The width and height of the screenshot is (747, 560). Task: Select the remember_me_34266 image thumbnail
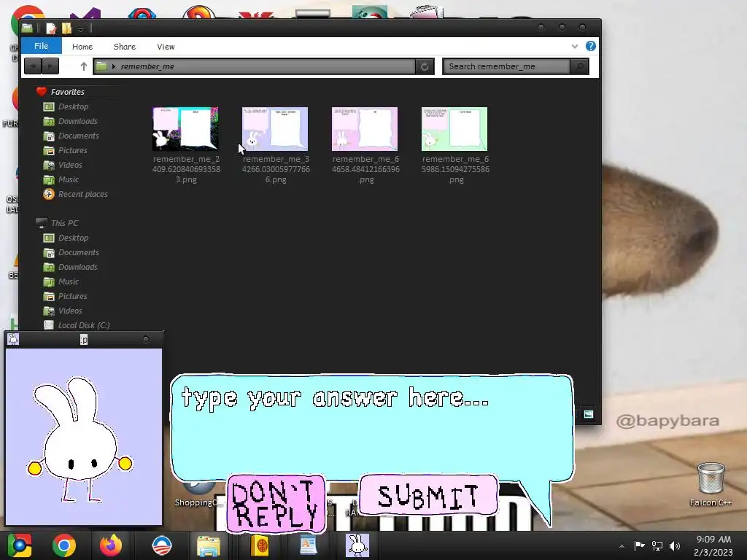coord(275,128)
